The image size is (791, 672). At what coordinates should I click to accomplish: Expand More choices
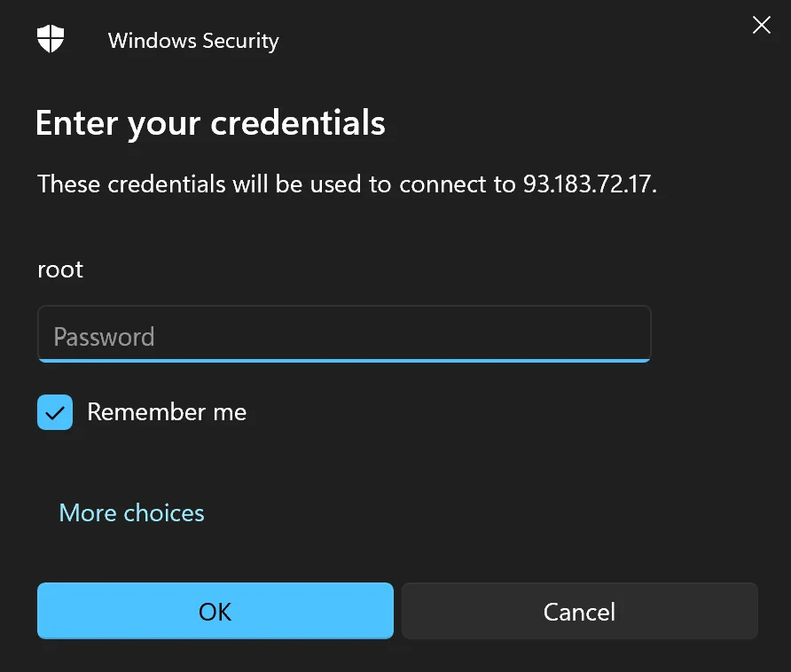pyautogui.click(x=131, y=513)
